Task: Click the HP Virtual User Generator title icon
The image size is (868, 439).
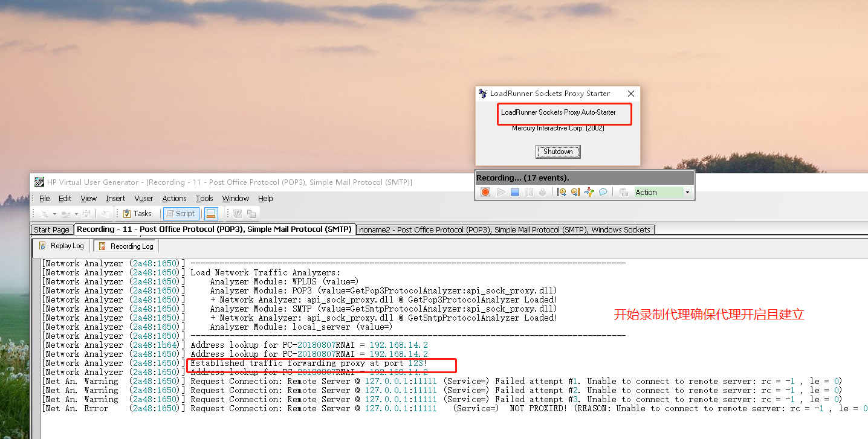Action: [x=39, y=182]
